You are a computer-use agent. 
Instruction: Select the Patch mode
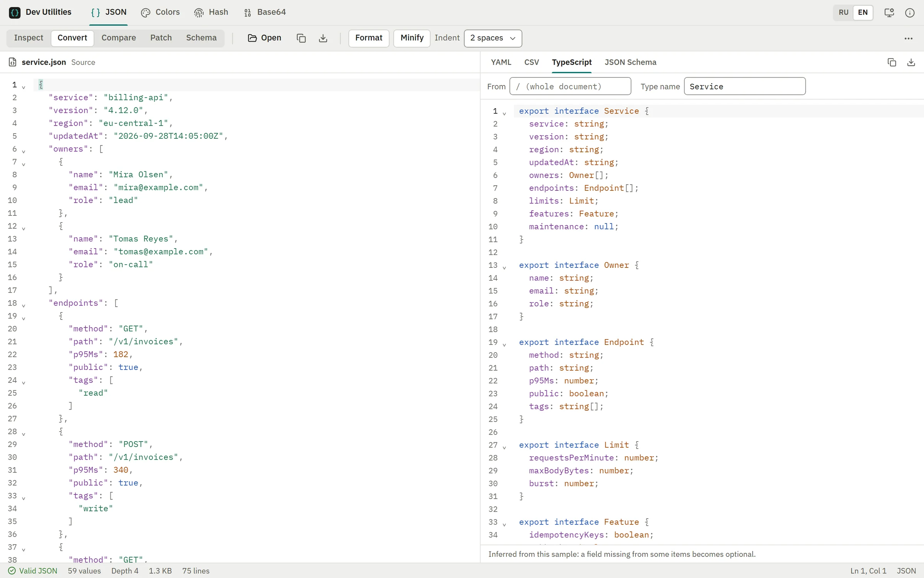point(161,38)
